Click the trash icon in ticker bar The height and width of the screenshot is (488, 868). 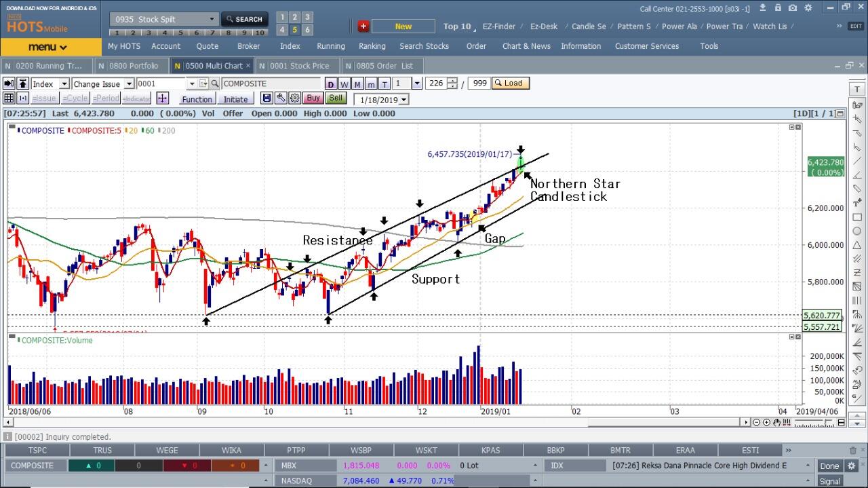[853, 450]
